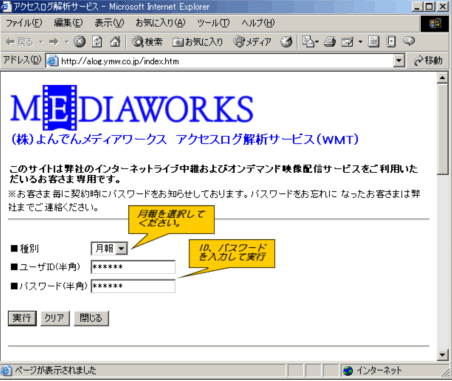Open the forward history dropdown arrow
This screenshot has width=452, height=381.
click(66, 42)
